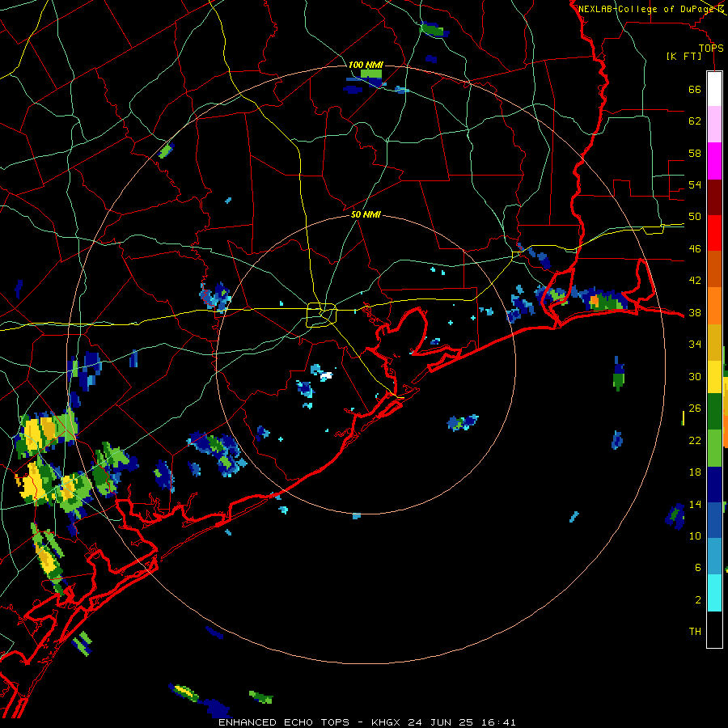Click the TH threshold label
Screen dimensions: 728x728
tap(695, 632)
